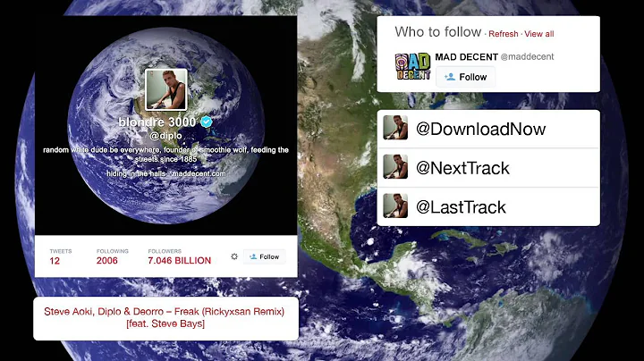Open Diplo's profile picture
The width and height of the screenshot is (644, 361).
coord(166,90)
